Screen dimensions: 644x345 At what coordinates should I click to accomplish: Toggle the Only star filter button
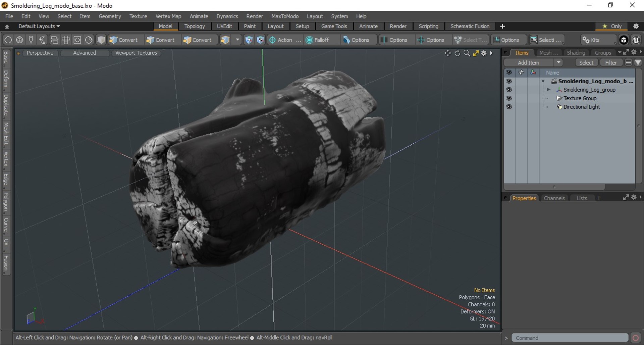[612, 26]
